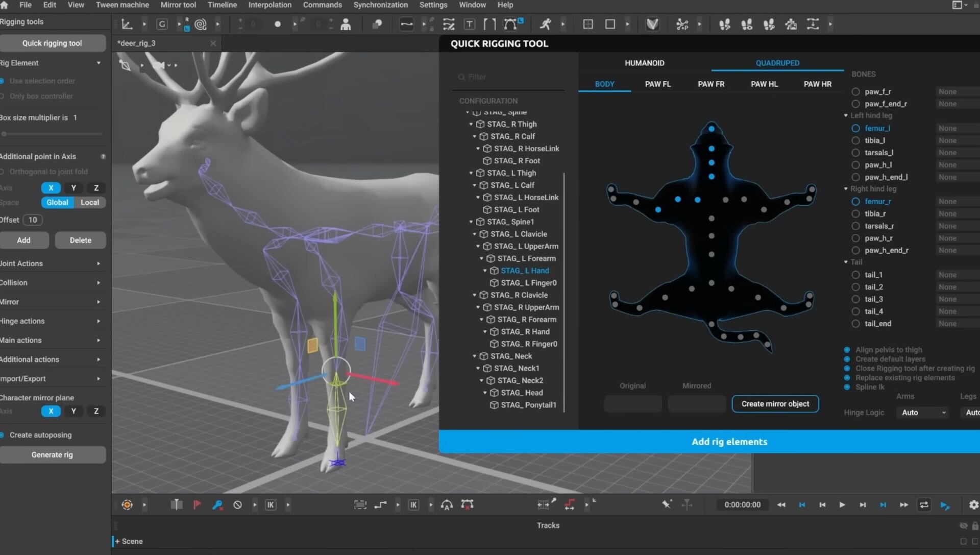Open the Arms Hinge Logic Auto dropdown
The image size is (980, 555).
(x=923, y=413)
